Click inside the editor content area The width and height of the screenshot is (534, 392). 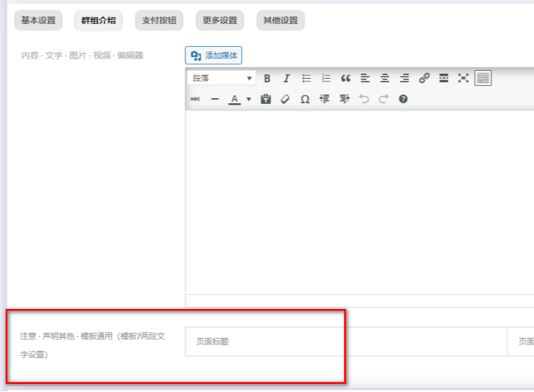359,202
